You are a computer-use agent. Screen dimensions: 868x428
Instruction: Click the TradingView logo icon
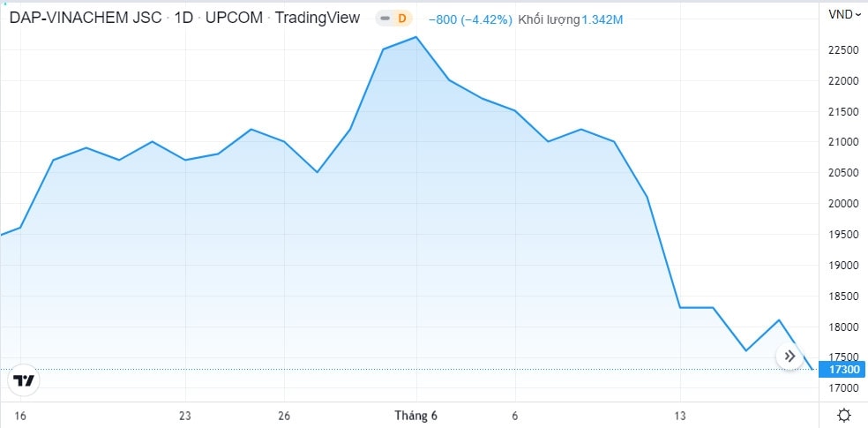pos(25,381)
